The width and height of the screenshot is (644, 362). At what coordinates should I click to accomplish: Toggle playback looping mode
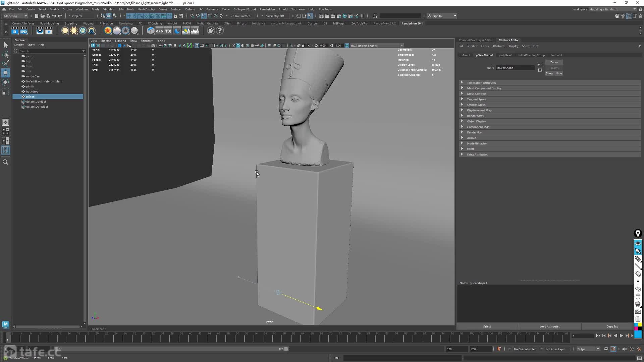(x=606, y=349)
